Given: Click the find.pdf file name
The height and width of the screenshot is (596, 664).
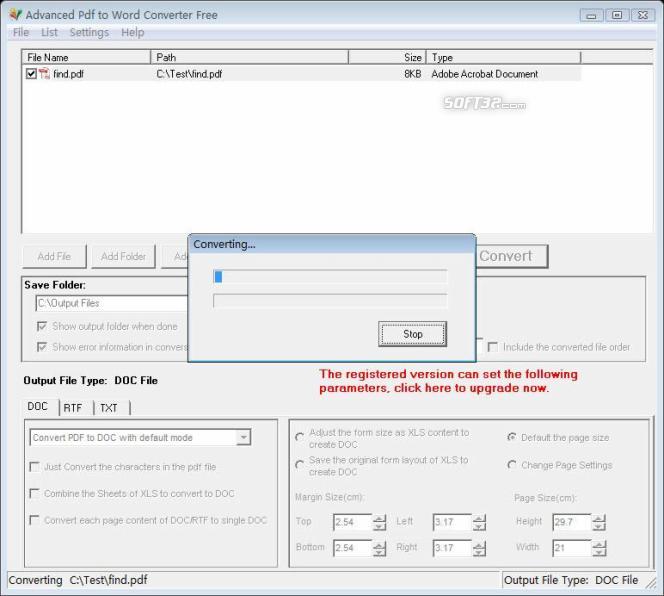Looking at the screenshot, I should point(68,74).
